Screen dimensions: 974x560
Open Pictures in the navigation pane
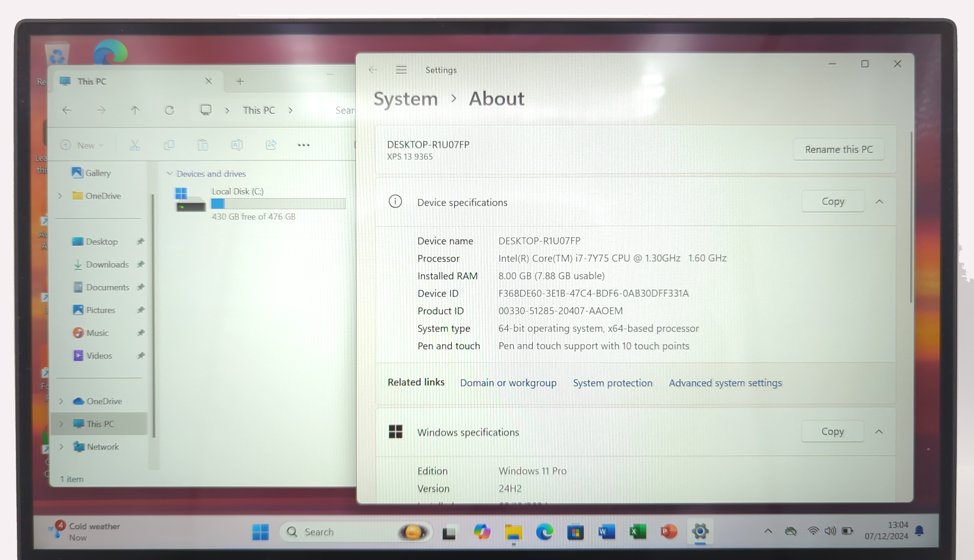94,310
